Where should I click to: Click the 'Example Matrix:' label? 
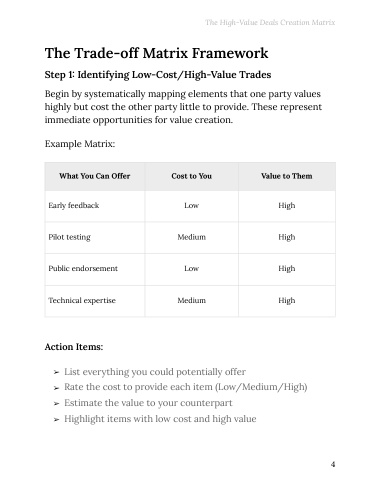pyautogui.click(x=80, y=144)
